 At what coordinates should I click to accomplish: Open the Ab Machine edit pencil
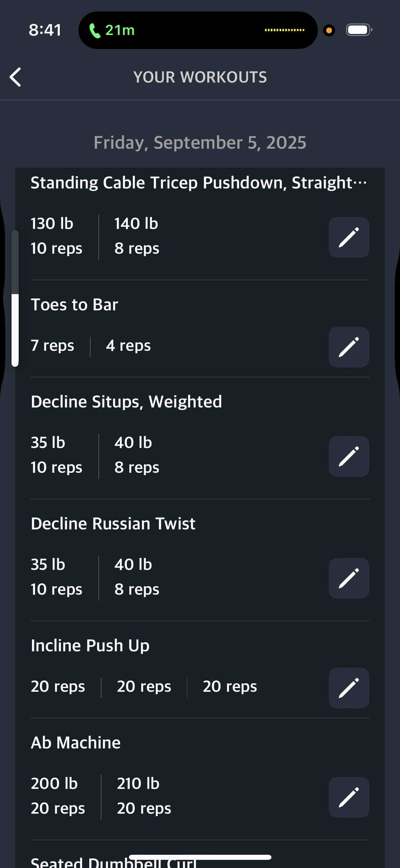click(x=349, y=797)
